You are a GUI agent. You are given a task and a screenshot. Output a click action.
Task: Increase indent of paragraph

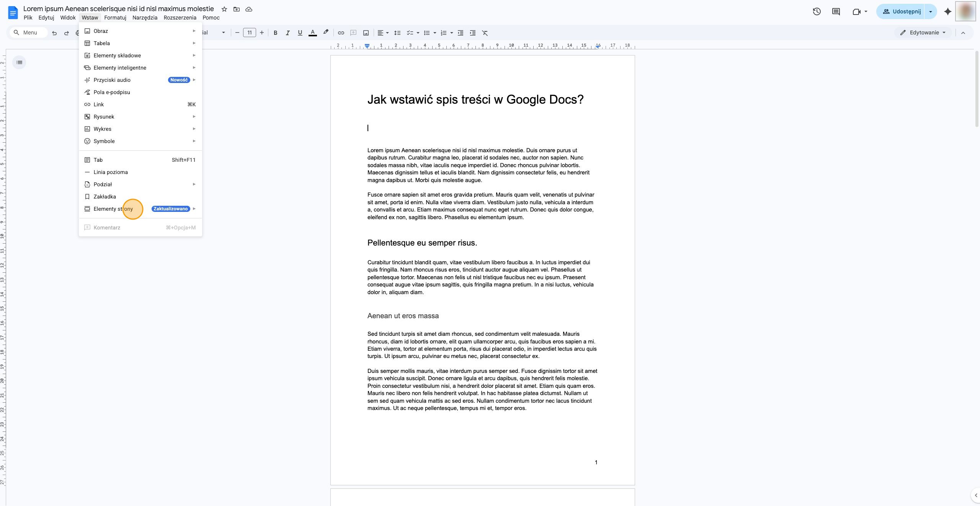coord(473,33)
